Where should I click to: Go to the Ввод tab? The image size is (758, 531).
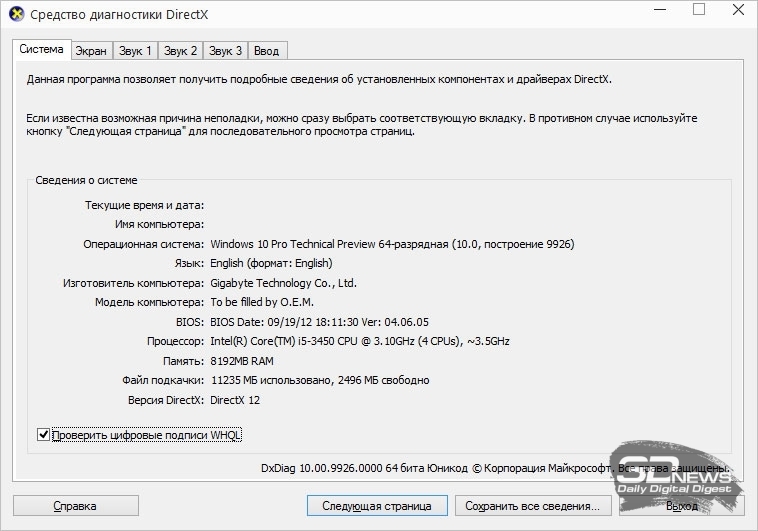pyautogui.click(x=267, y=51)
